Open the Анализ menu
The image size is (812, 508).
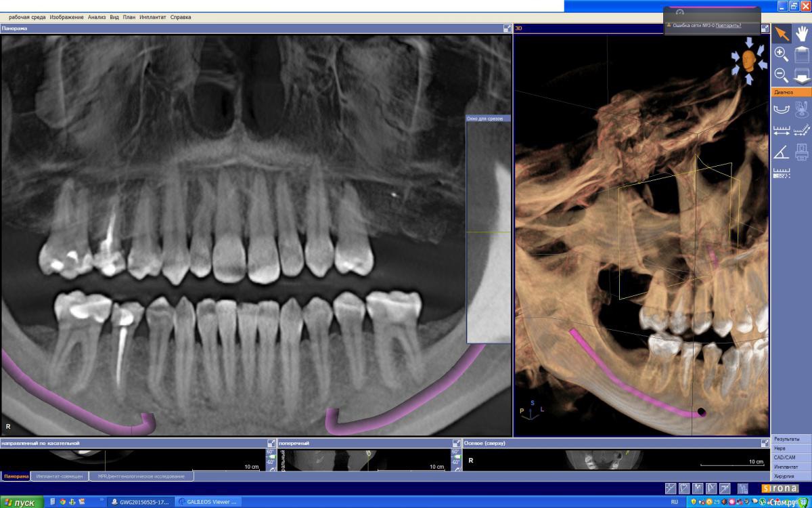pyautogui.click(x=97, y=17)
